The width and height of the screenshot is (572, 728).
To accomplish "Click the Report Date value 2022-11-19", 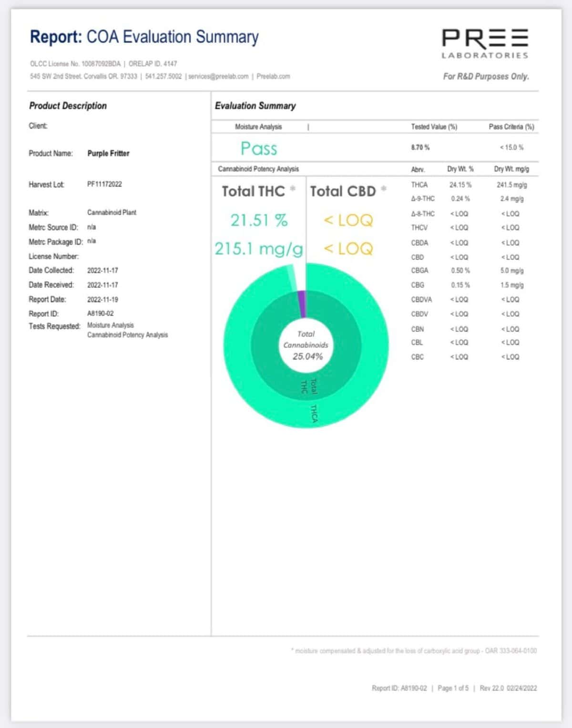I will tap(102, 299).
